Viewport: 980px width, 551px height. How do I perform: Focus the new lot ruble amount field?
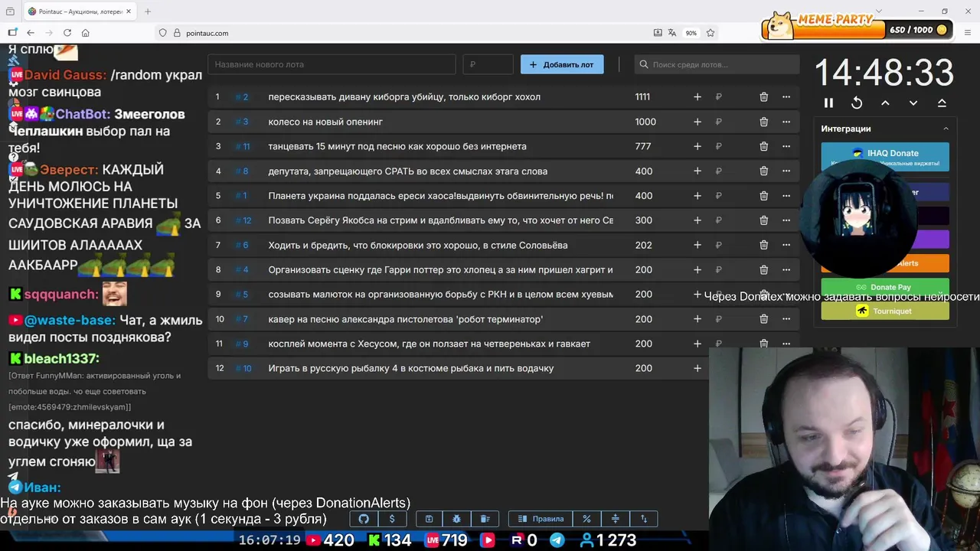(488, 64)
